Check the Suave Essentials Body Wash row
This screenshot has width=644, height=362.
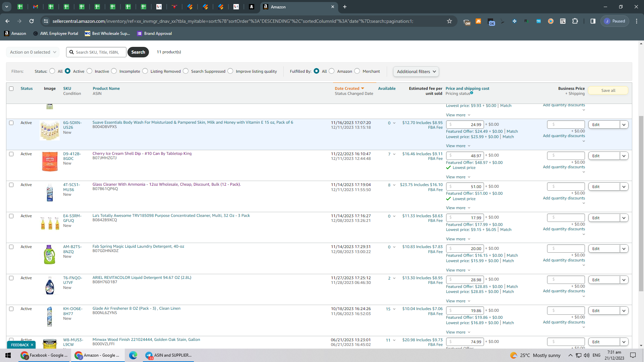(11, 123)
